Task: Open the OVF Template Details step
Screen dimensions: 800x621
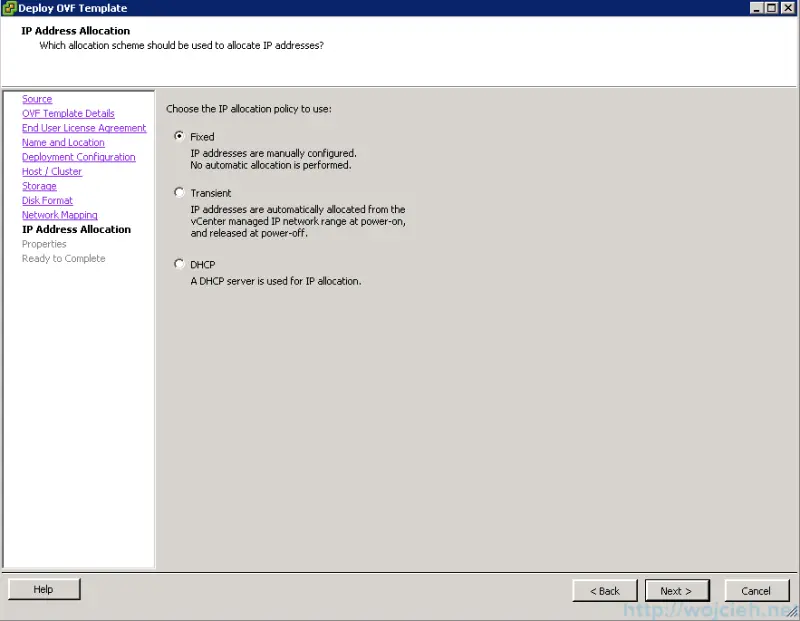Action: tap(68, 113)
